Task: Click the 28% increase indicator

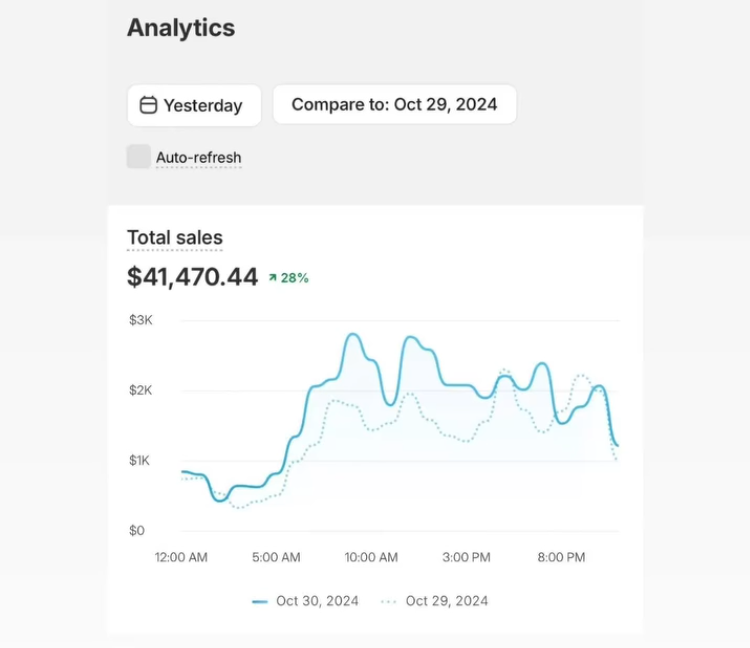Action: (x=295, y=278)
